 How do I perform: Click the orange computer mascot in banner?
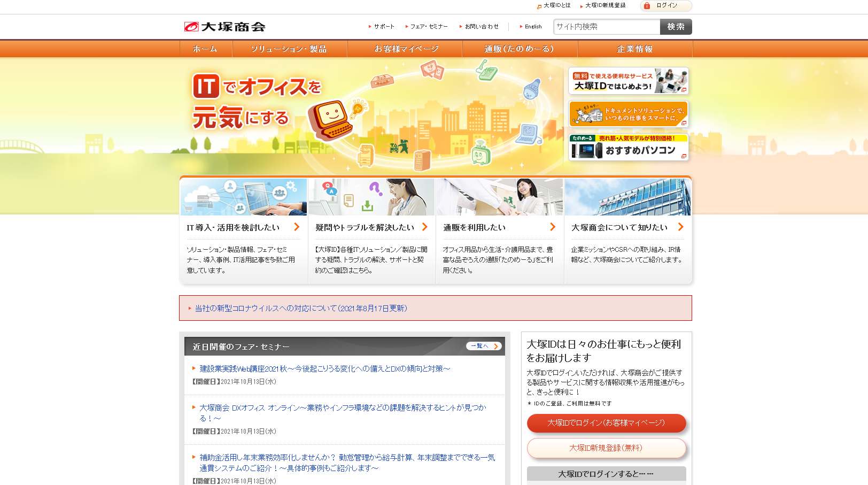click(x=330, y=120)
